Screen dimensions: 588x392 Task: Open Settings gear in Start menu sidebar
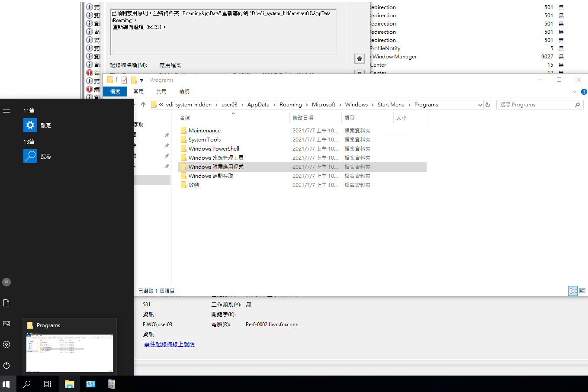6,344
